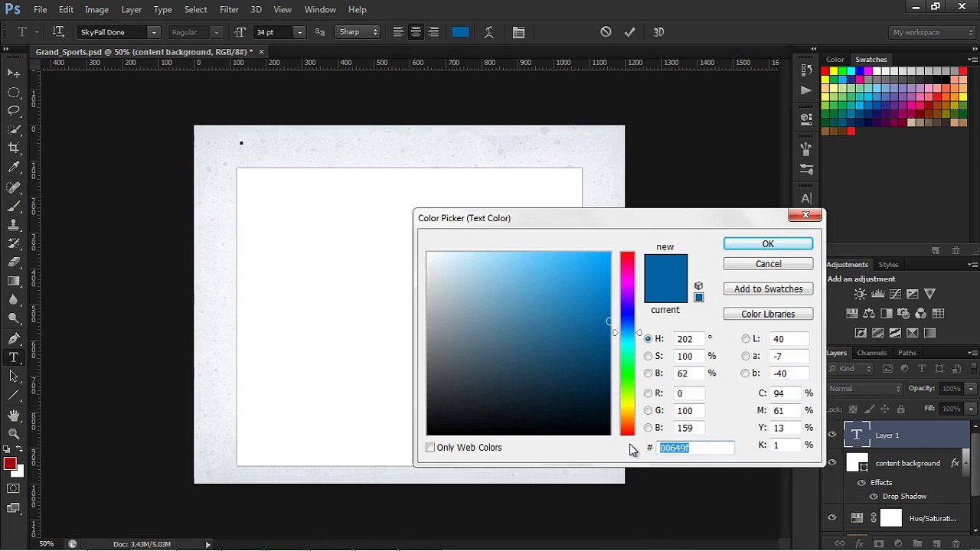Add a Vibrance adjustment
980x551 pixels.
click(929, 294)
